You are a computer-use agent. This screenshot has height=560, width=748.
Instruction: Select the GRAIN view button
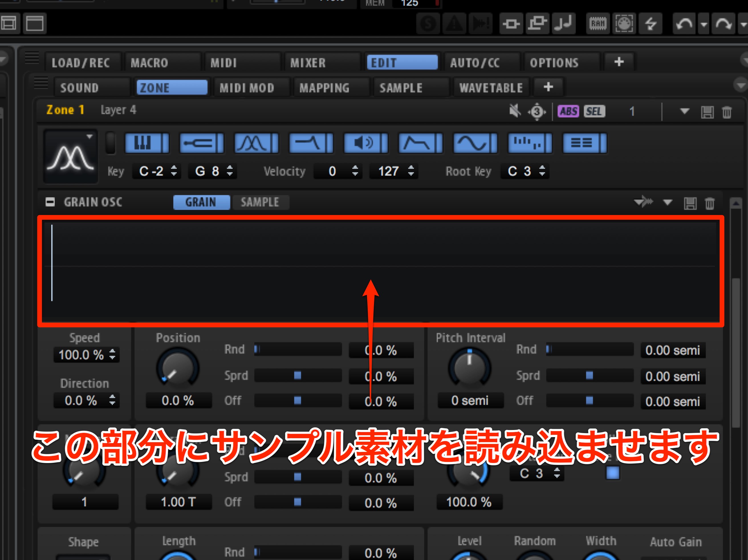click(x=201, y=202)
